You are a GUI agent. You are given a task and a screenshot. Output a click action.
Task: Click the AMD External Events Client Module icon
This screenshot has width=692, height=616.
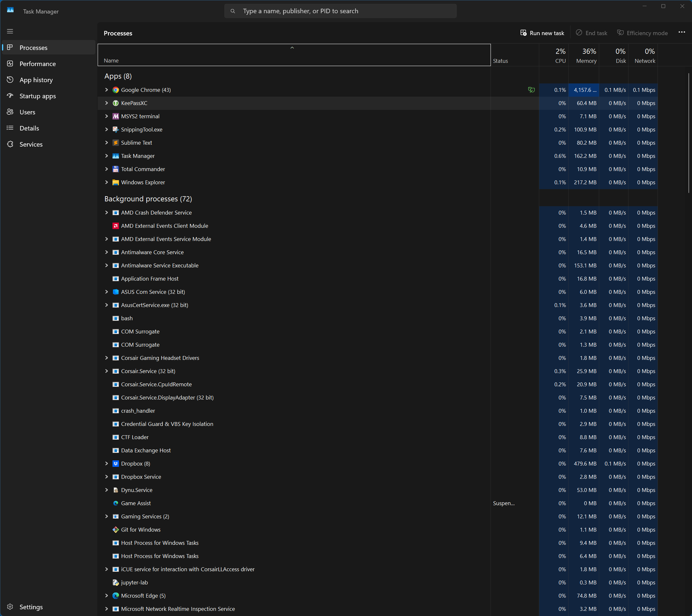coord(115,226)
